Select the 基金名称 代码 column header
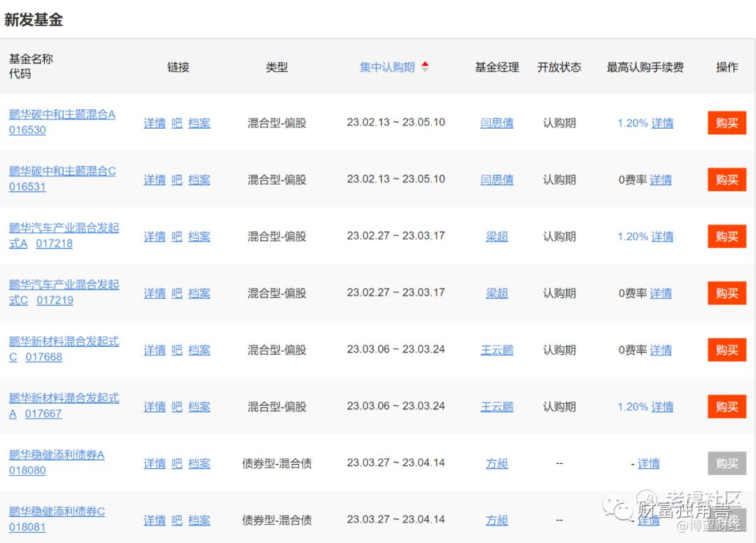Image resolution: width=756 pixels, height=543 pixels. (31, 66)
